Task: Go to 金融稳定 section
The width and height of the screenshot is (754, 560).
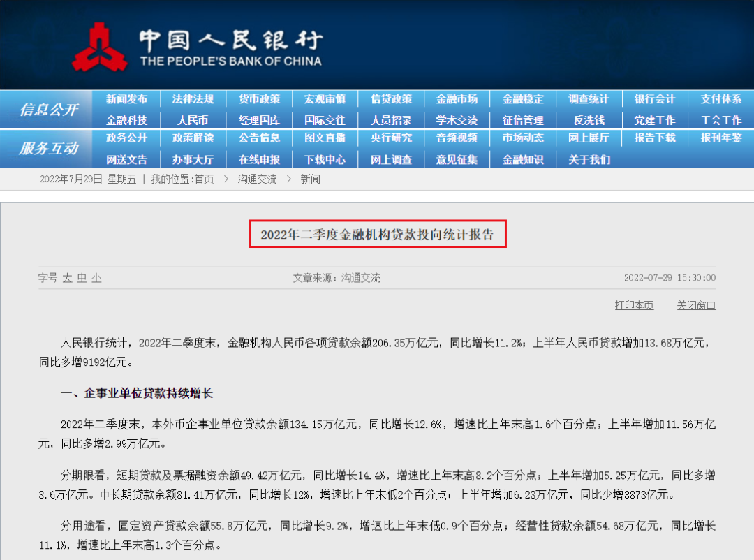Action: click(523, 99)
